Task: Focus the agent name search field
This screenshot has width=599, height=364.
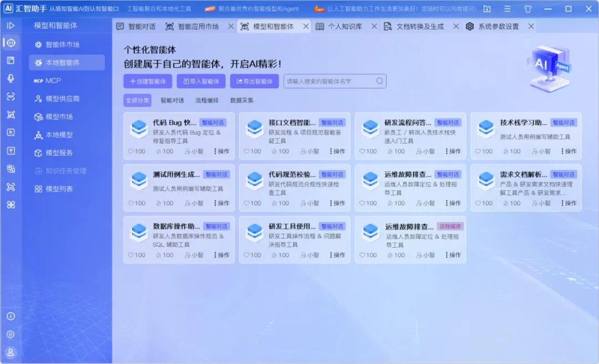Action: [334, 81]
